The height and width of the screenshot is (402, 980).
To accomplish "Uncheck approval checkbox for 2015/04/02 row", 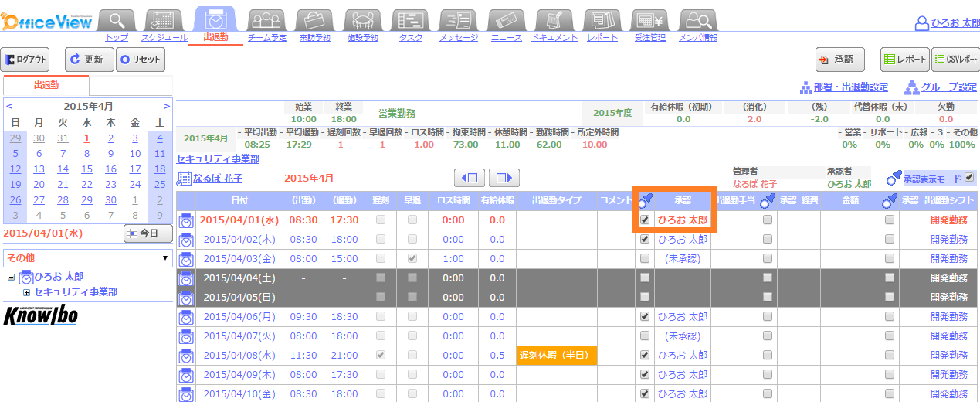I will (x=644, y=240).
